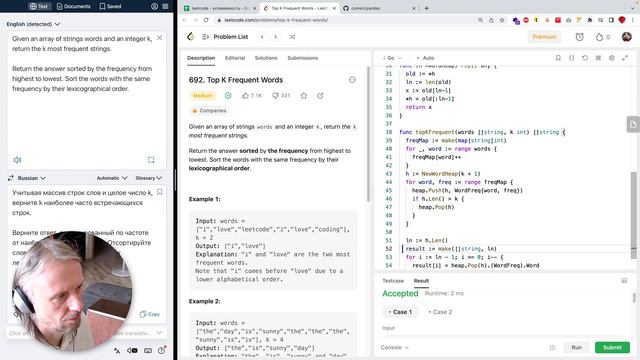Screen dimensions: 640x360
Task: Reset code to default with the revert icon
Action: 585,58
